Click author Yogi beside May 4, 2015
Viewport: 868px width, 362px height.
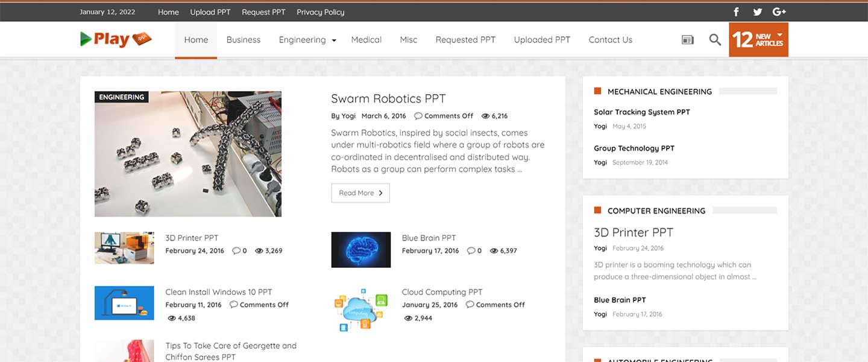tap(600, 126)
